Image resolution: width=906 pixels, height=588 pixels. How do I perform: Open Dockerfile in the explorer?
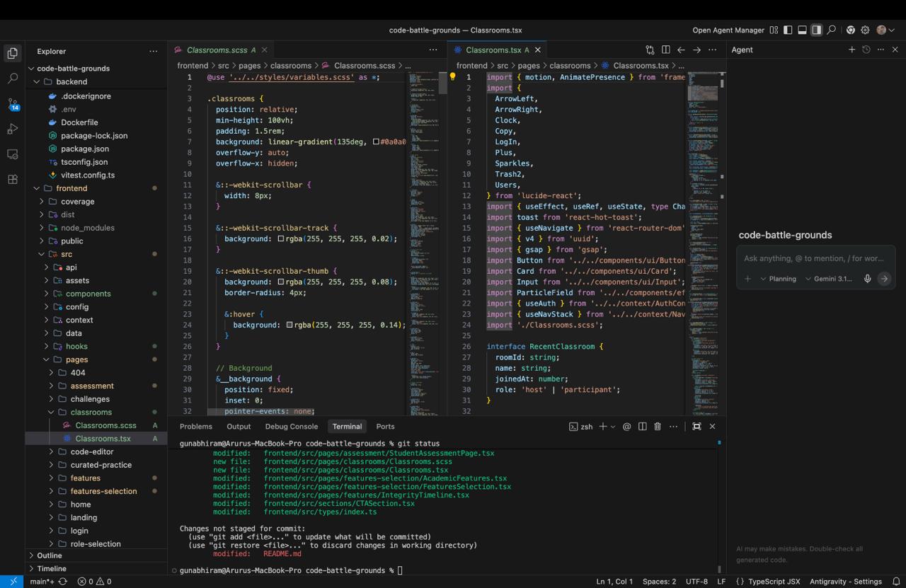[79, 122]
